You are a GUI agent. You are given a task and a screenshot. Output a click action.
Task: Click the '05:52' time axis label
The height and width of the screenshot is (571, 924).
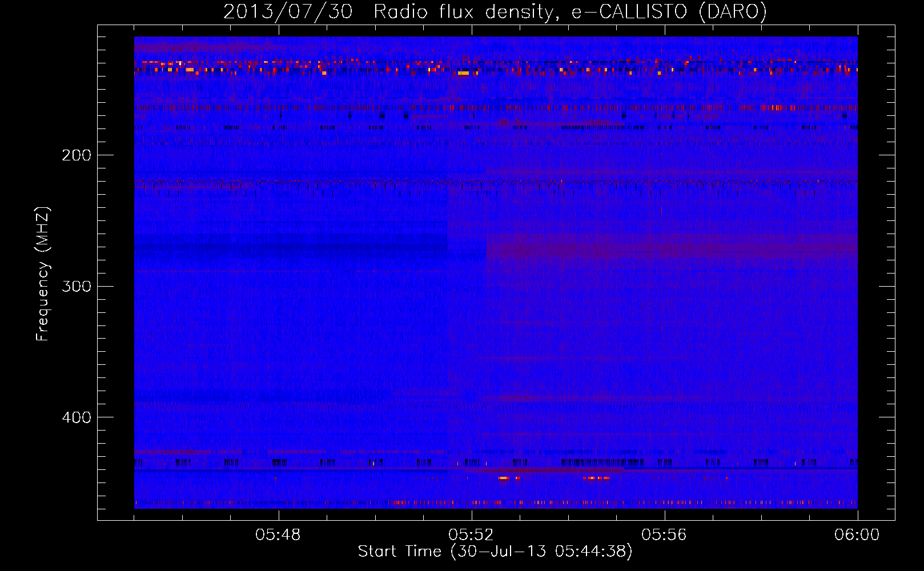click(471, 535)
